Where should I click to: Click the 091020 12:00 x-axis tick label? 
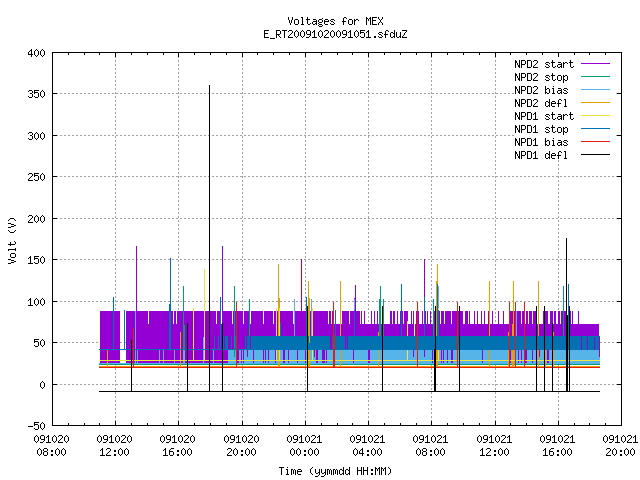coord(115,446)
